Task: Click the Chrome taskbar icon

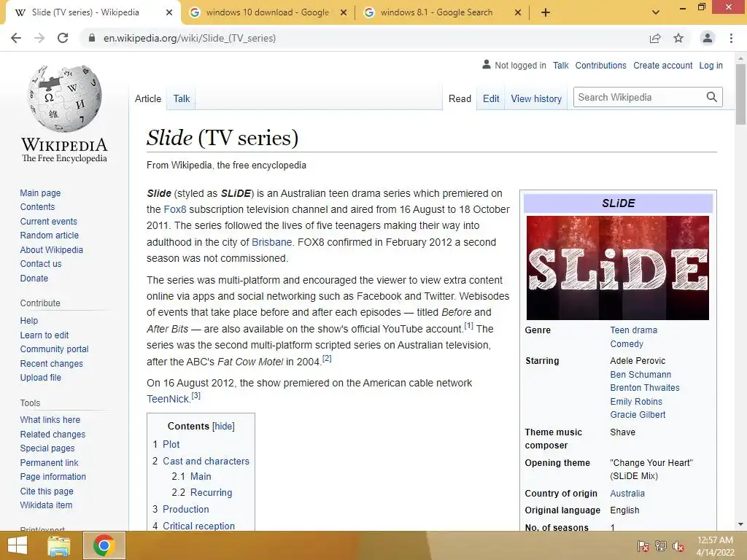Action: [x=104, y=545]
